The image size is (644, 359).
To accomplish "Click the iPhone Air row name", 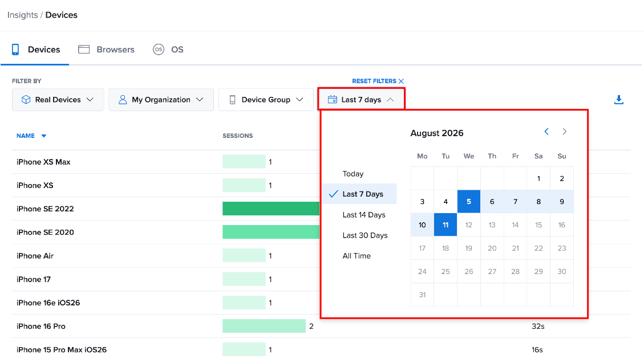I will pyautogui.click(x=35, y=256).
